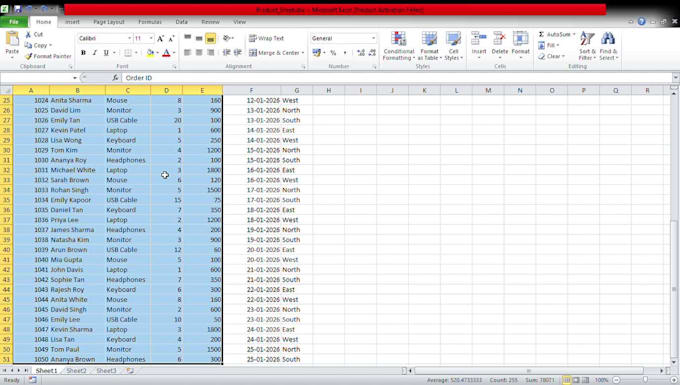This screenshot has width=680, height=385.
Task: Open the Font Color dropdown arrow
Action: tap(174, 53)
